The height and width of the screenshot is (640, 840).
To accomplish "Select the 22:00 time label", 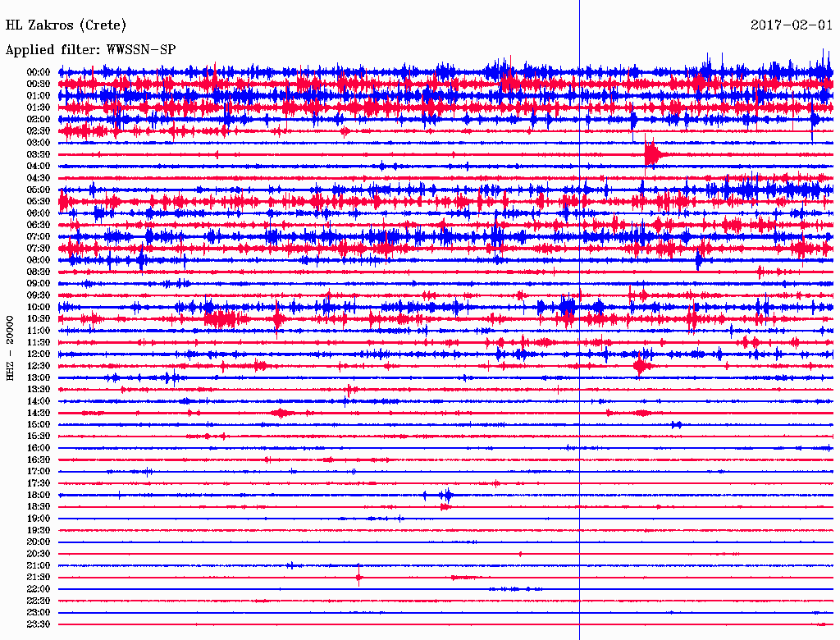I will tap(39, 589).
